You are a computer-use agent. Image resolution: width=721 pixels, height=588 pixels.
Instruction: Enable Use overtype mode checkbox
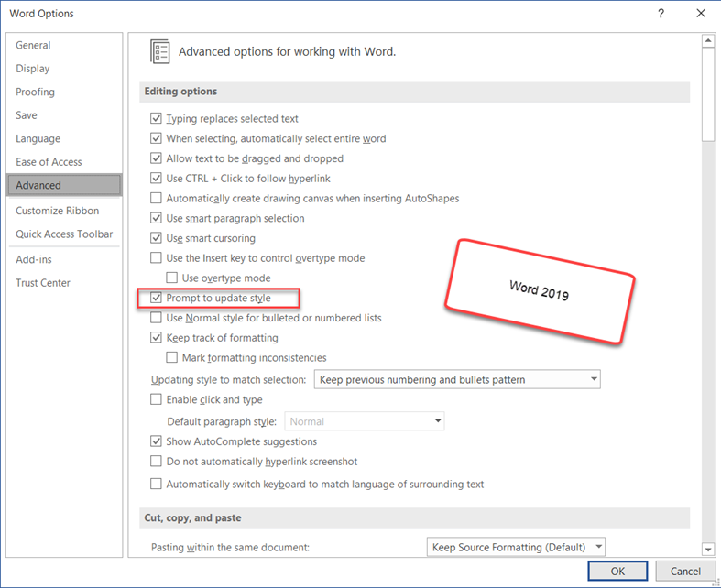(172, 278)
